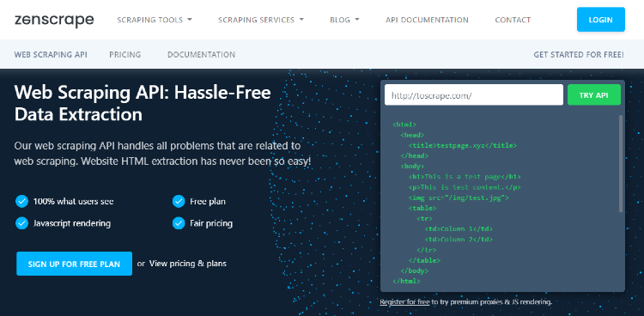The width and height of the screenshot is (644, 316).
Task: Open the Scraping Tools dropdown menu
Action: click(155, 20)
